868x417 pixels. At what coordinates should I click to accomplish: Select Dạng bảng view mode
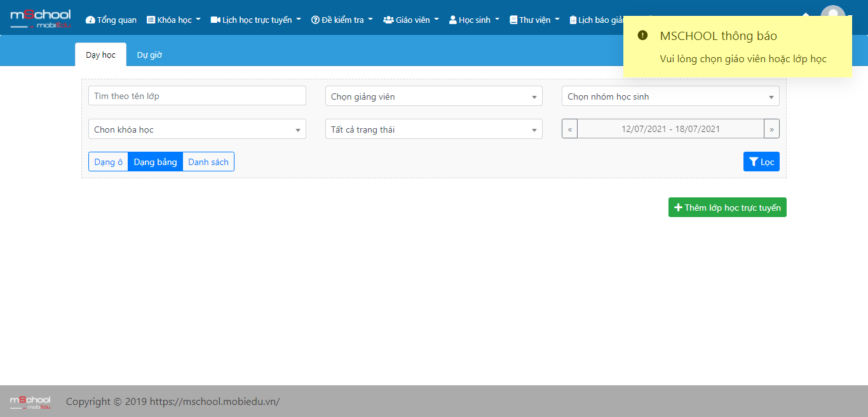[x=155, y=162]
